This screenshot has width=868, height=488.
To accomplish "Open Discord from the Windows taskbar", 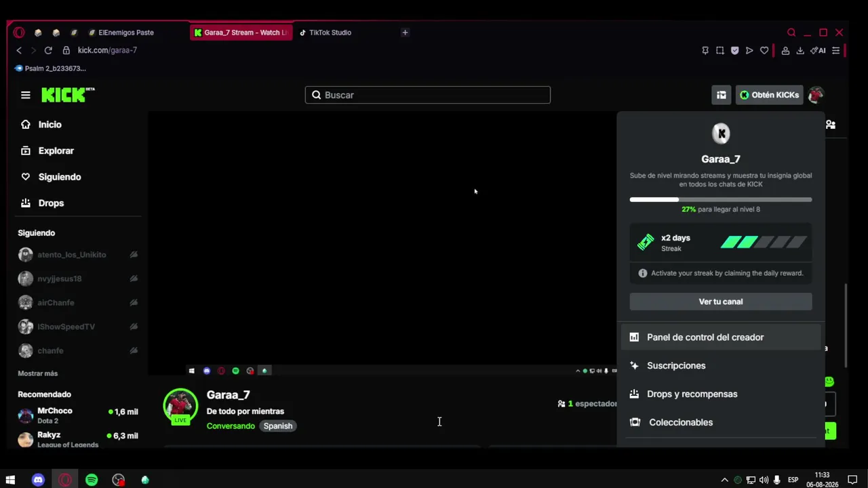I will point(38,480).
